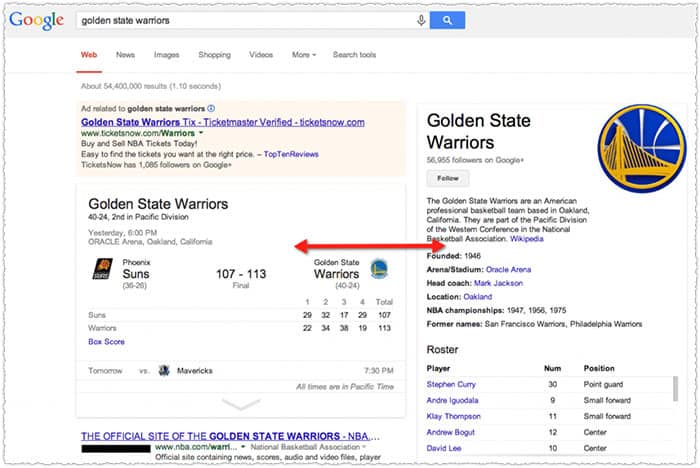Image resolution: width=700 pixels, height=468 pixels.
Task: Click the roster list scrollbar
Action: click(675, 389)
